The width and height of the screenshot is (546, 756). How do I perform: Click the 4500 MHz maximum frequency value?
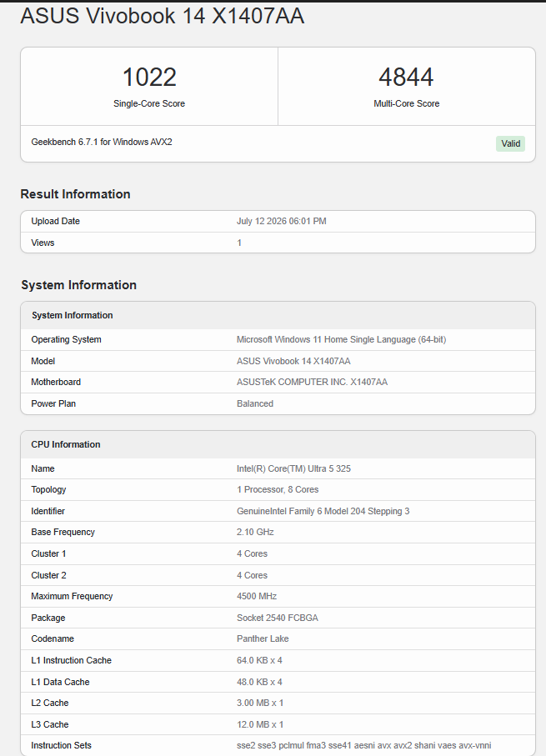tap(257, 596)
